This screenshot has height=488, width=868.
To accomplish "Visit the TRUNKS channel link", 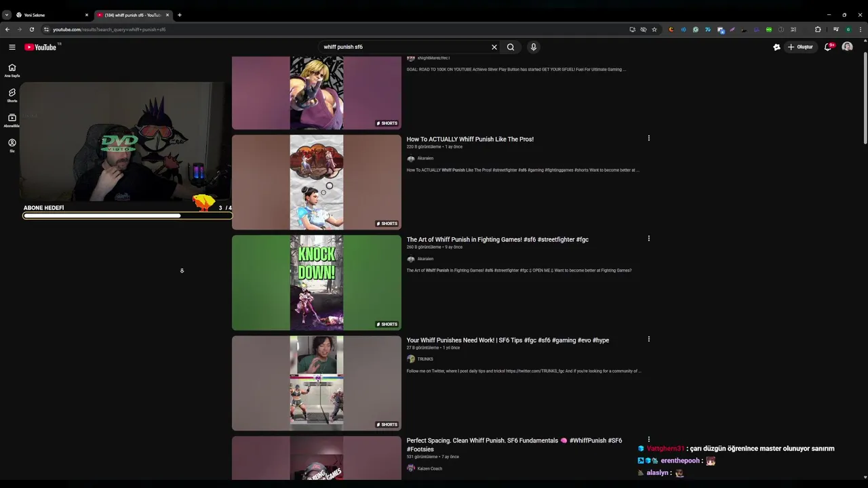I will (x=425, y=359).
